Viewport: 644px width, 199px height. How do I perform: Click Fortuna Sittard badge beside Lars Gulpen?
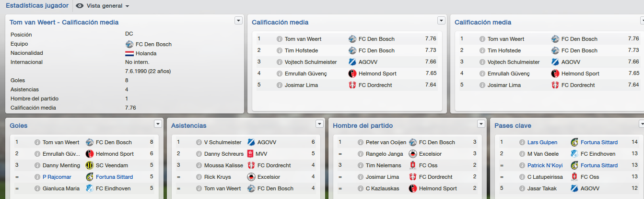(x=574, y=142)
